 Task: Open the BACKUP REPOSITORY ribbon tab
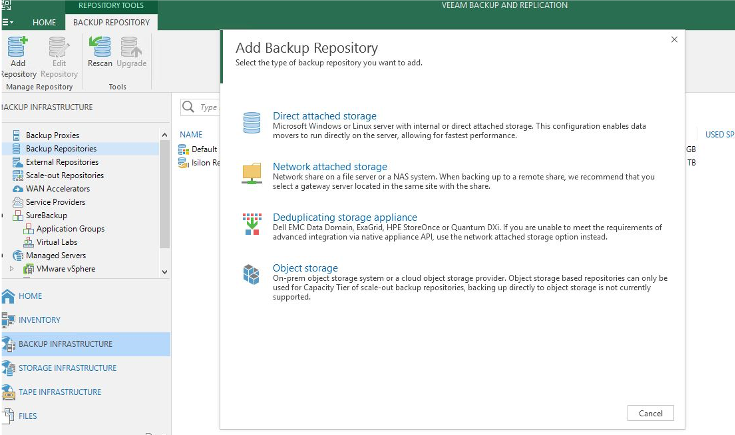[111, 22]
